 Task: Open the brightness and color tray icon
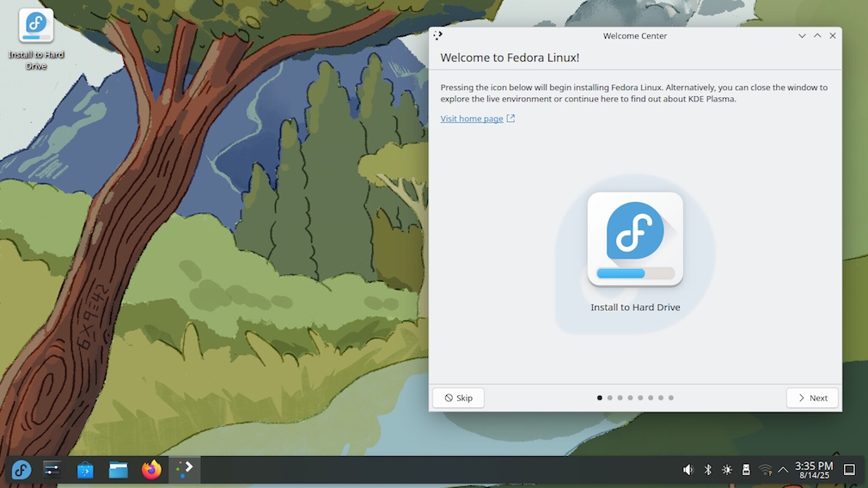coord(727,470)
